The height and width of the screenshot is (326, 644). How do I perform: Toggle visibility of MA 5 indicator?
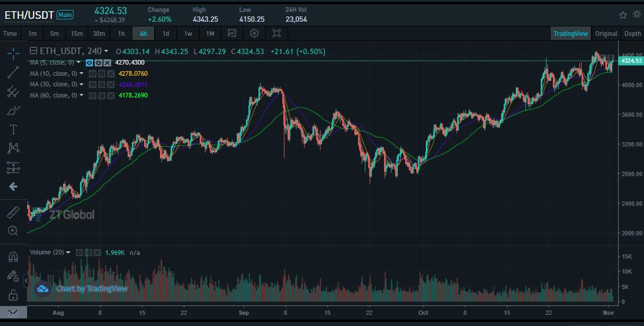[x=89, y=62]
